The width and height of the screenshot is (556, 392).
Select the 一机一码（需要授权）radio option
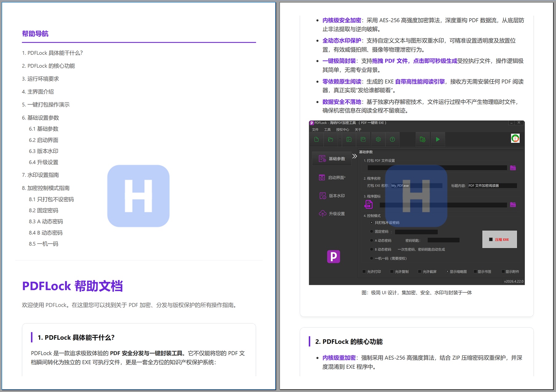(372, 258)
